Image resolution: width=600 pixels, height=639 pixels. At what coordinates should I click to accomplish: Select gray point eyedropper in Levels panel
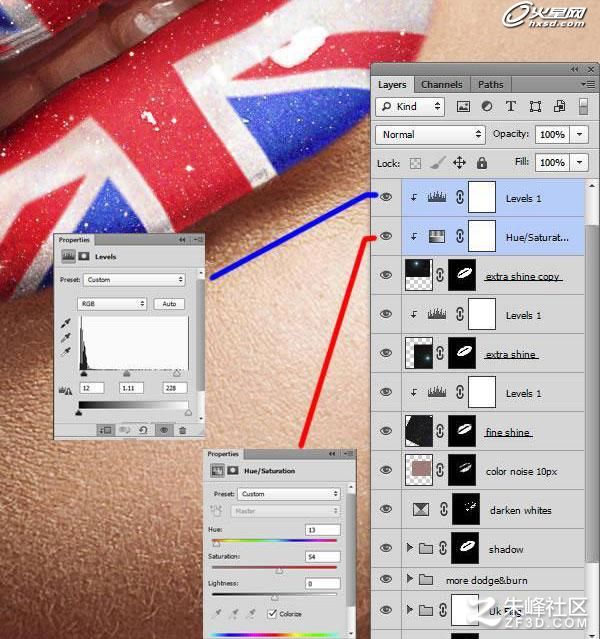point(66,337)
